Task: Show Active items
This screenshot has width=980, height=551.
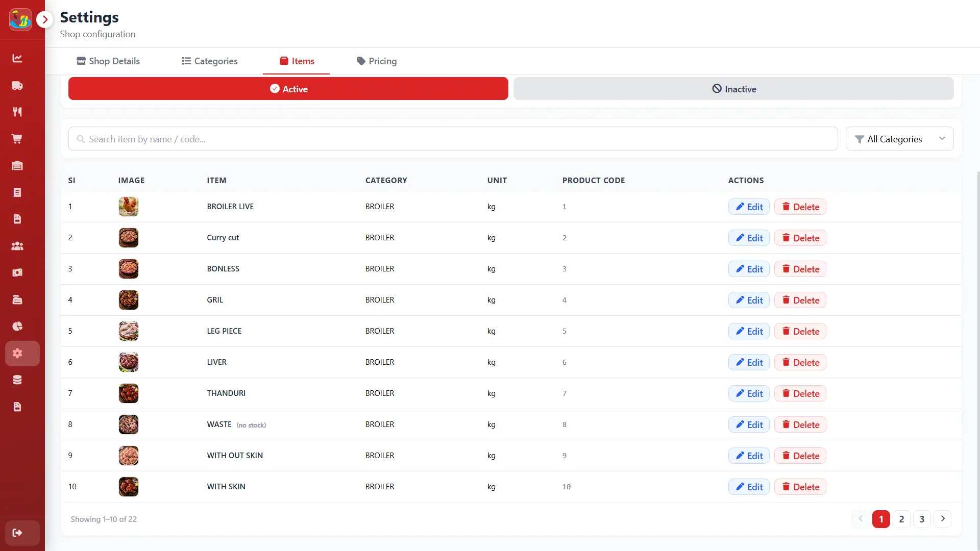Action: point(288,89)
